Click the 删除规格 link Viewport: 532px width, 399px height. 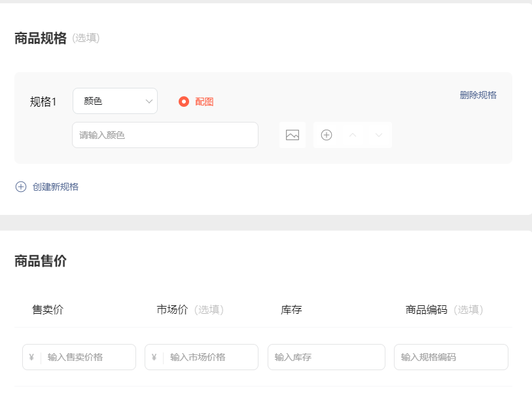[478, 95]
